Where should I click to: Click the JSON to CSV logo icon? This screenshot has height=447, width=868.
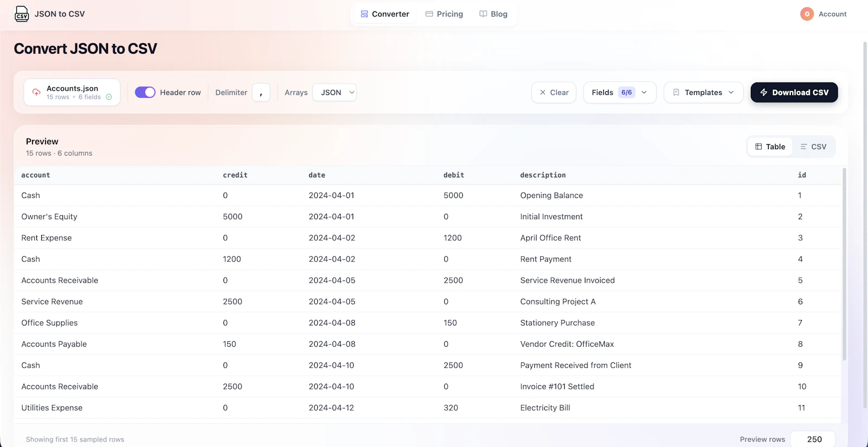click(22, 14)
